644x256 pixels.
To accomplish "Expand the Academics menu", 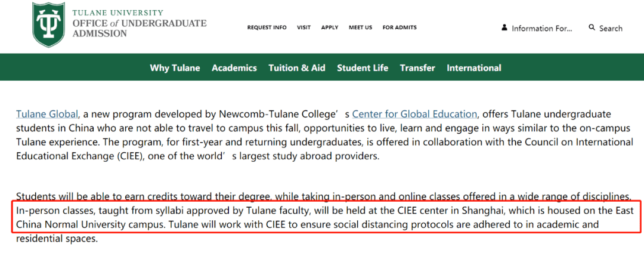I will click(234, 68).
